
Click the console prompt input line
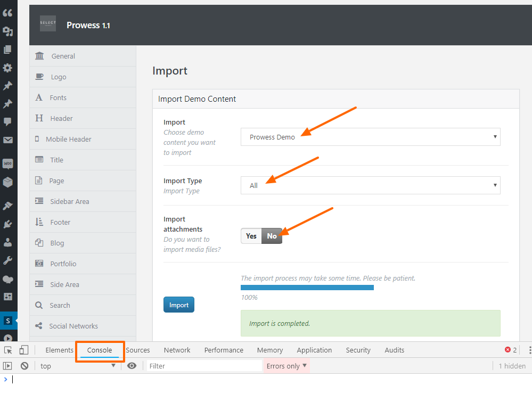(266, 379)
